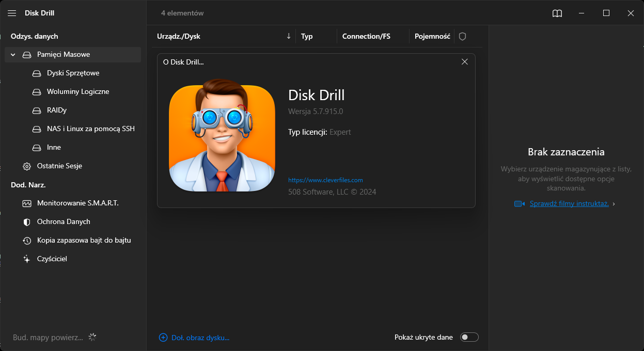Click 508 Software, LLC © 2024 text
This screenshot has height=351, width=644.
point(332,192)
